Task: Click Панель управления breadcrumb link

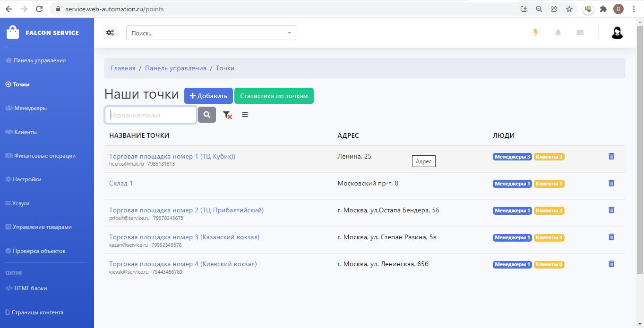Action: tap(176, 68)
